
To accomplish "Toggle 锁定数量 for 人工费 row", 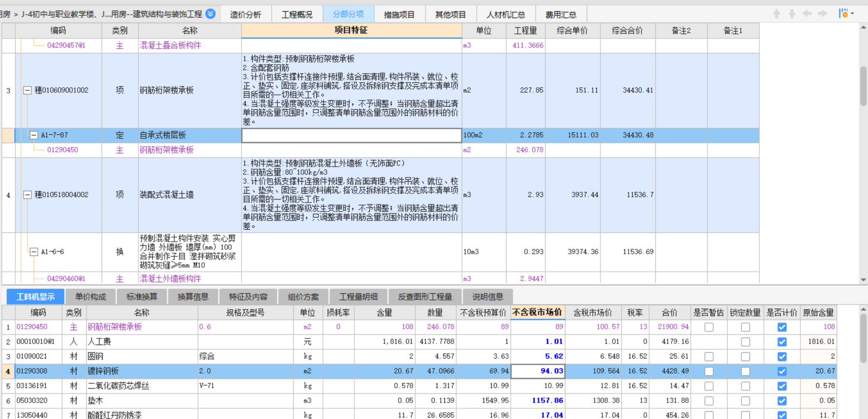I will tap(745, 342).
